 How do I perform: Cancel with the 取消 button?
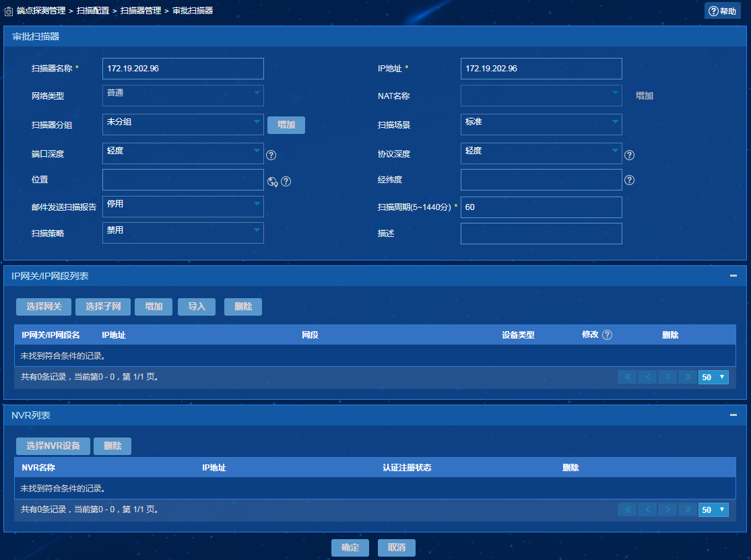(x=397, y=548)
